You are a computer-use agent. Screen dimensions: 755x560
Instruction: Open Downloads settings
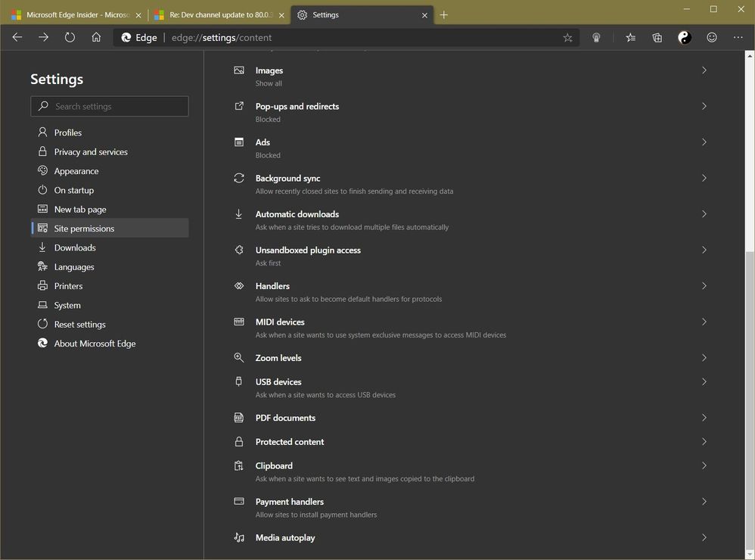click(x=110, y=247)
